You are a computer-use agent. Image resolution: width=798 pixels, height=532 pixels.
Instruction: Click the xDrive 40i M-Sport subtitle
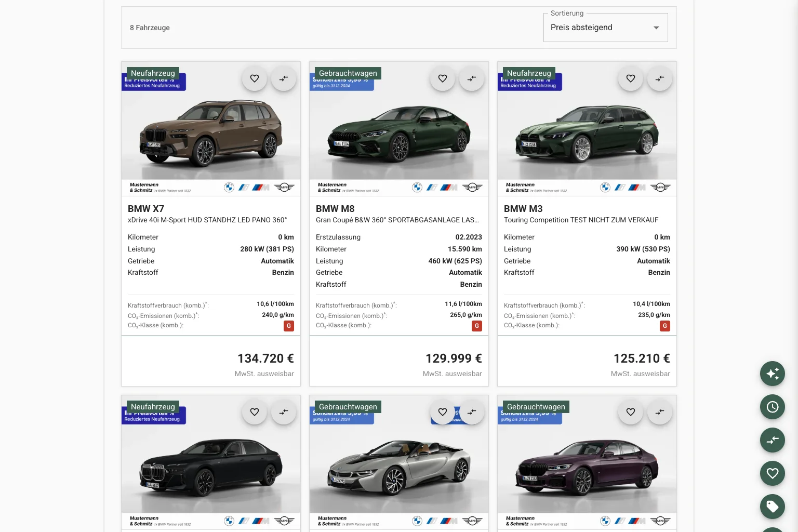click(207, 220)
